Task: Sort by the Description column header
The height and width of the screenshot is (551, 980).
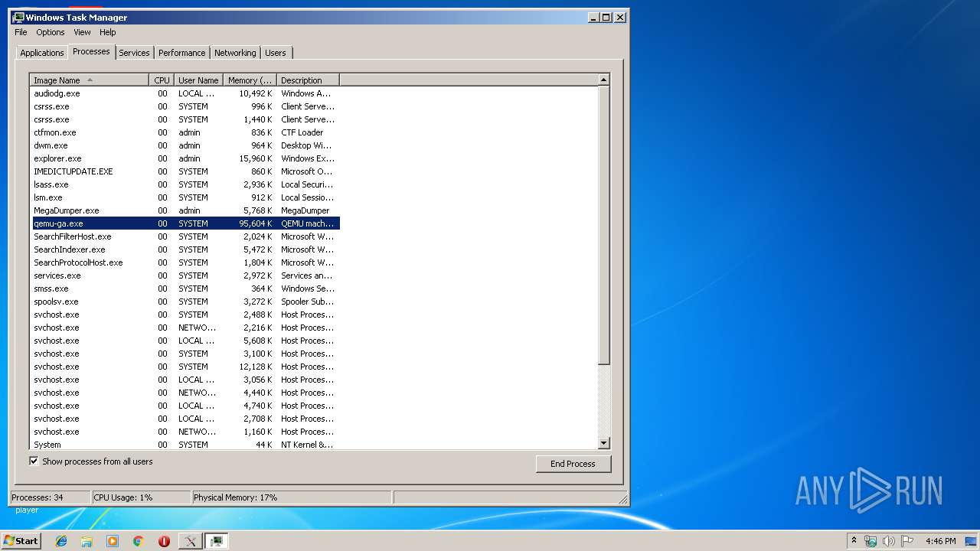Action: [308, 80]
